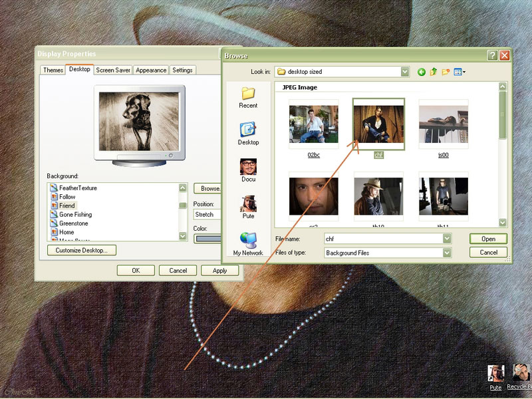Click the Back arrow in Browse toolbar
Image resolution: width=532 pixels, height=399 pixels.
click(x=422, y=72)
